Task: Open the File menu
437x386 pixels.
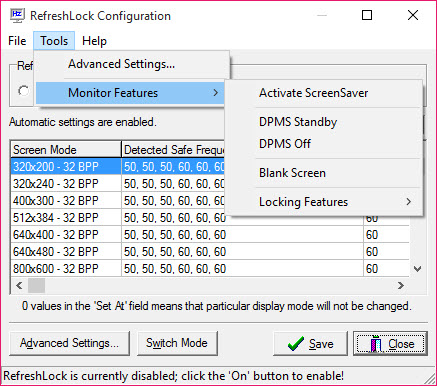Action: tap(17, 41)
